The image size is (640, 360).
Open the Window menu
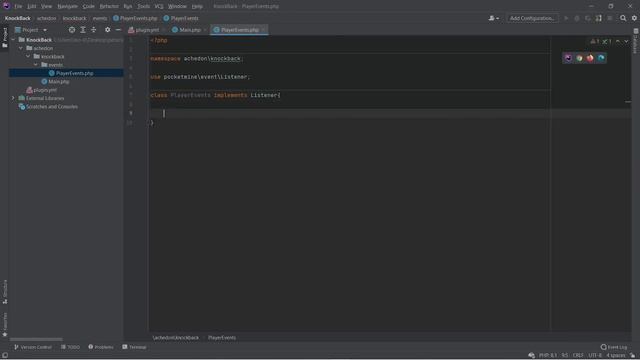point(177,6)
